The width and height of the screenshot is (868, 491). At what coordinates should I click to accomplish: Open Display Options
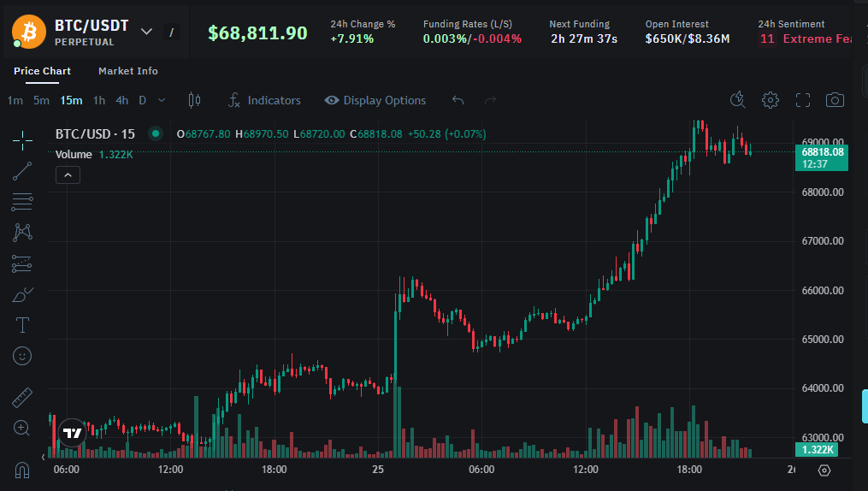click(x=375, y=100)
